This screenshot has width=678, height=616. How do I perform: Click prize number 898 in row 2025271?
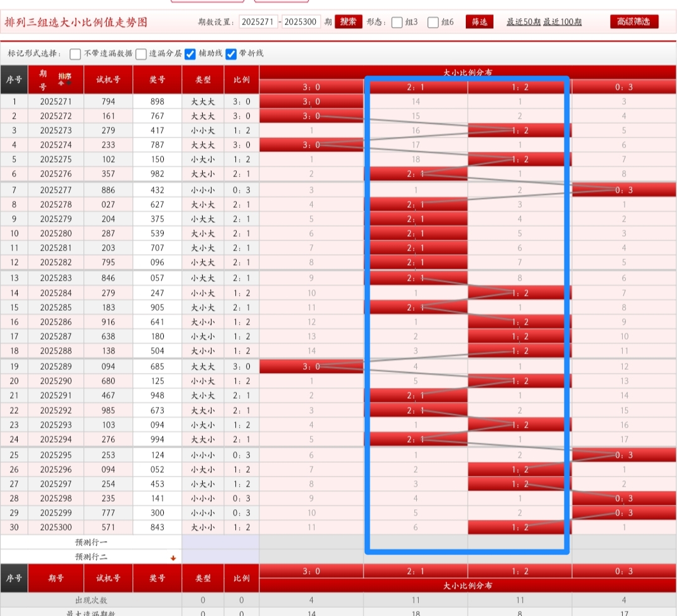(158, 102)
